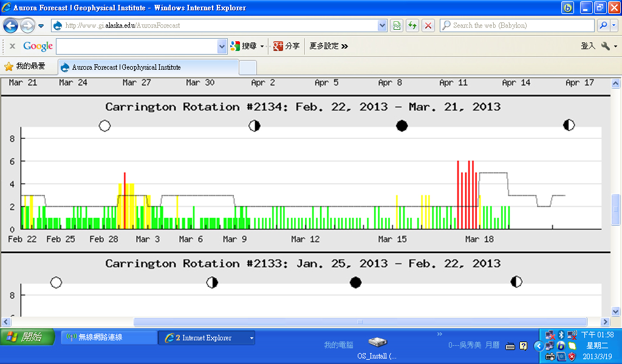This screenshot has height=364, width=622.
Task: Open a new blank tab
Action: (x=248, y=67)
